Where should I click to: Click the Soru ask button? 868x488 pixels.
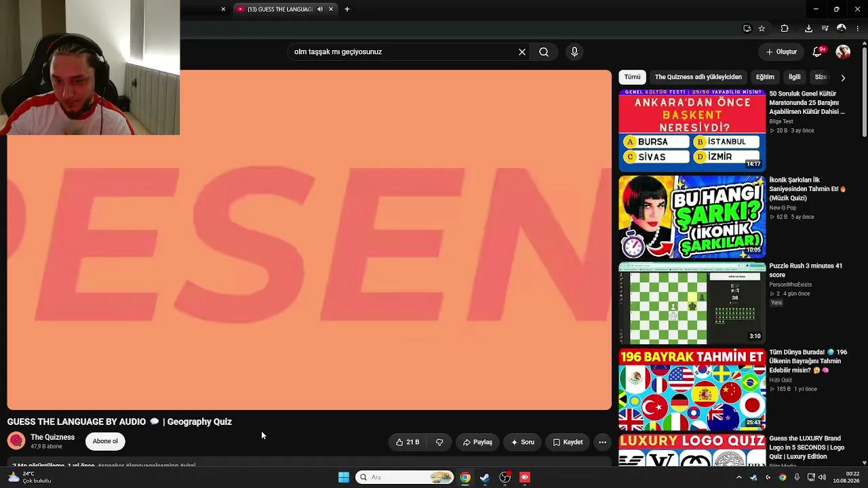point(522,442)
